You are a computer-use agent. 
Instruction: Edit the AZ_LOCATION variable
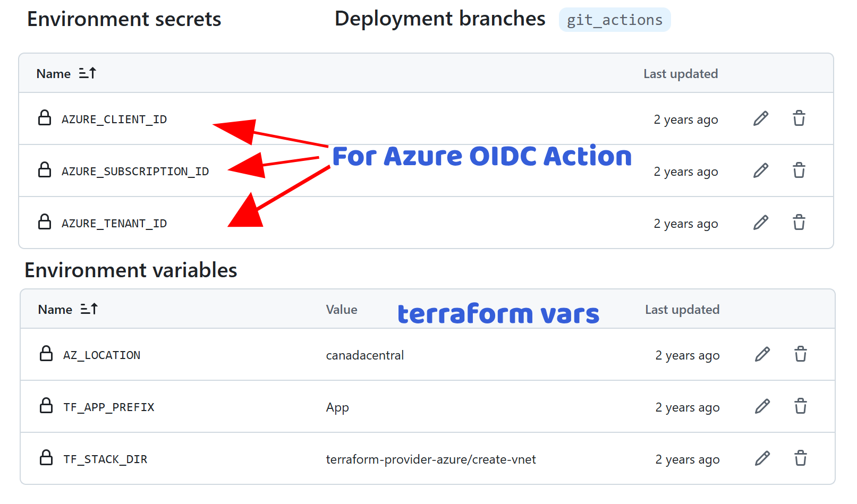click(762, 354)
